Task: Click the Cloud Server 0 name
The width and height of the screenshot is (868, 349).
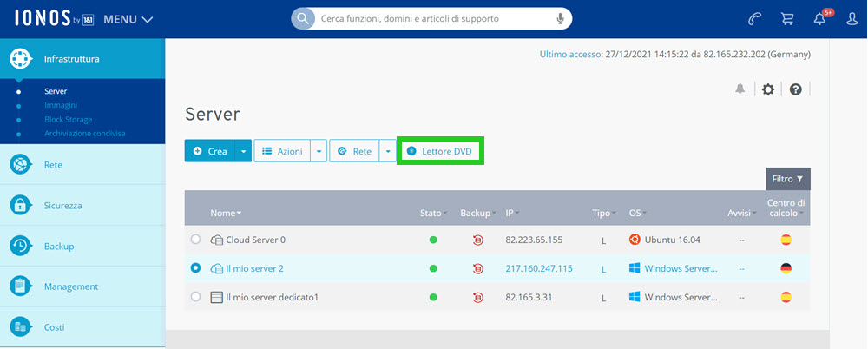Action: pos(256,240)
